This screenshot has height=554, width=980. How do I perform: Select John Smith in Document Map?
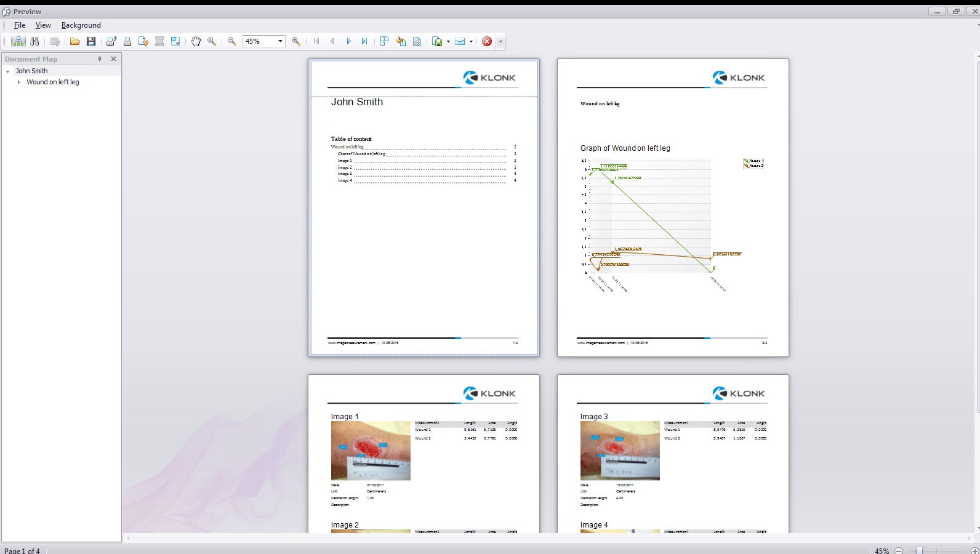tap(31, 71)
